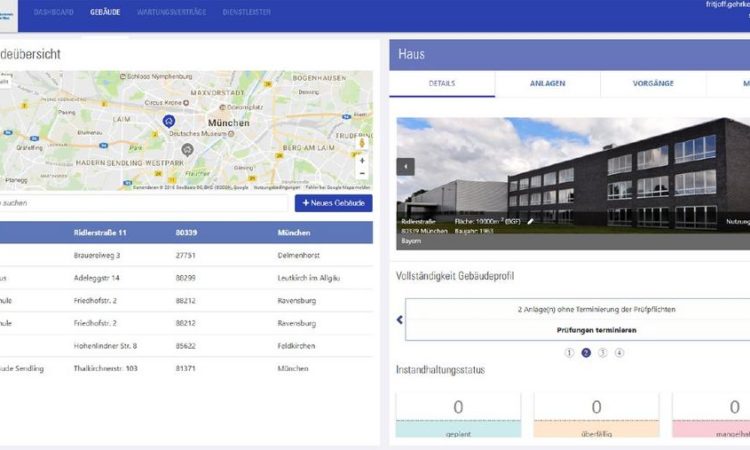Screen dimensions: 750x450
Task: Click the 80339 postal code cell
Action: [186, 232]
